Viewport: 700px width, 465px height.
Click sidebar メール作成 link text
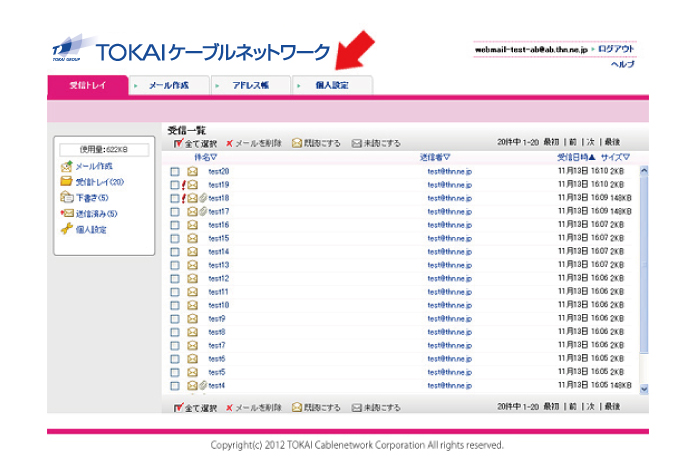click(94, 166)
